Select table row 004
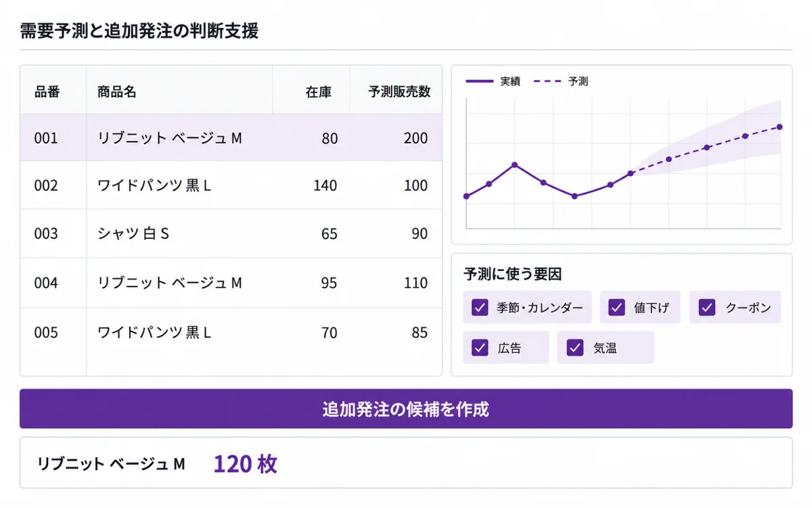 [x=231, y=282]
